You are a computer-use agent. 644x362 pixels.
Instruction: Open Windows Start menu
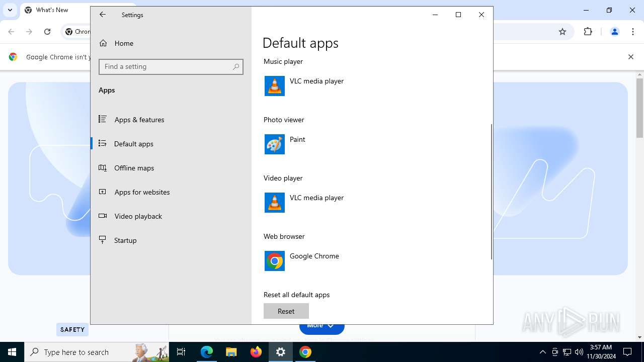12,352
